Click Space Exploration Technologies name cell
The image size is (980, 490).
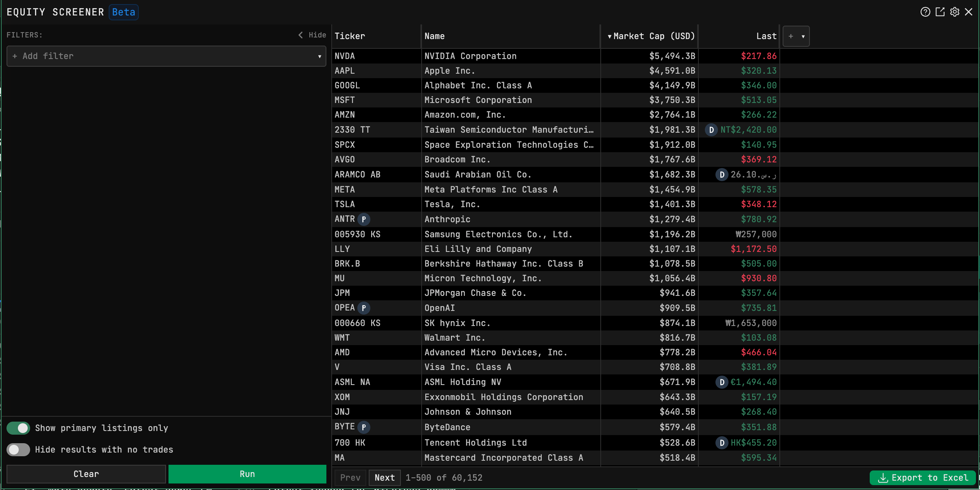click(x=511, y=145)
